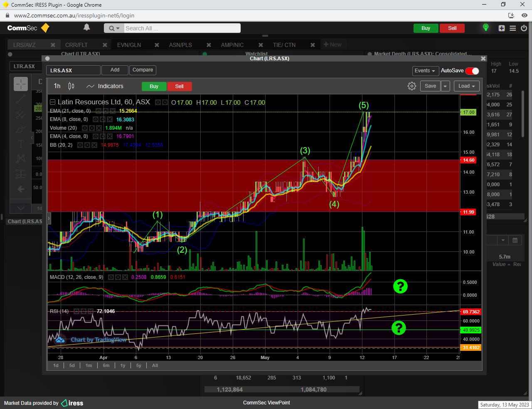Click the green alert lightbulb icon

coord(485,28)
